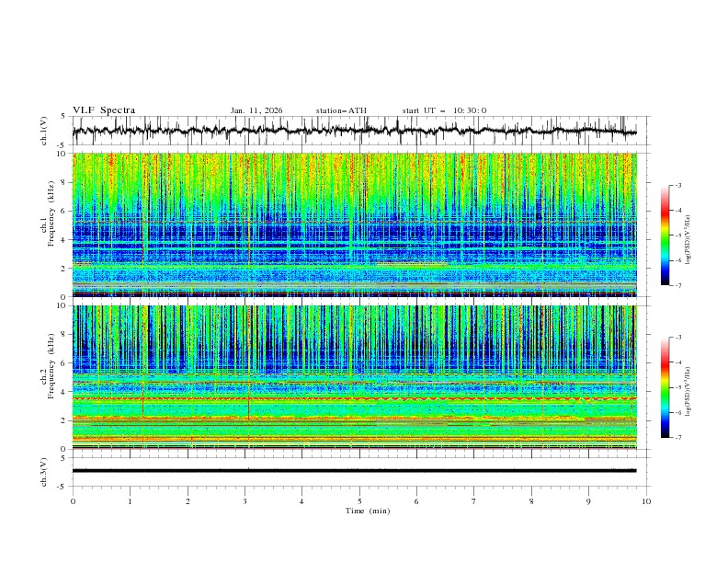Click the "6" kHz tick of ch.1 spectrogram
This screenshot has height=563, width=728.
[x=64, y=211]
